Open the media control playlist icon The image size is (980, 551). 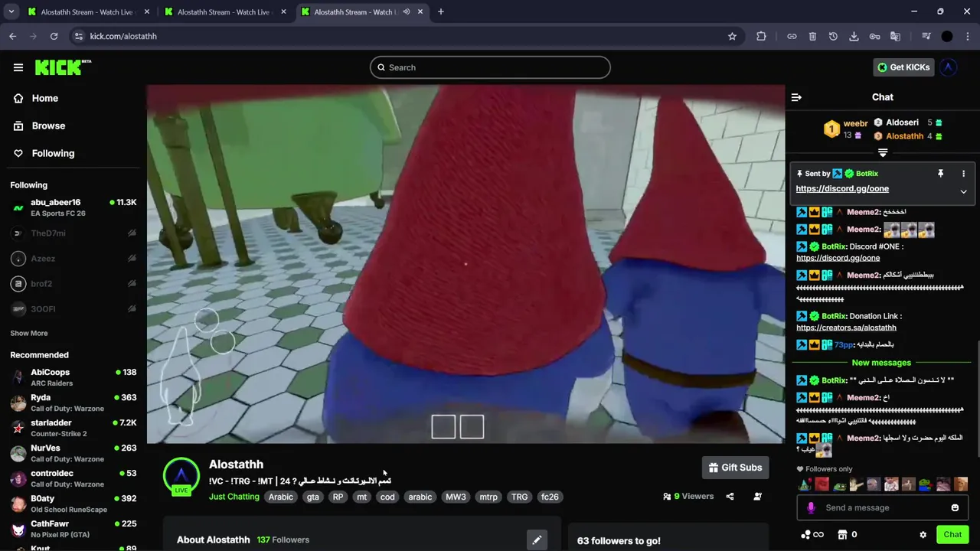click(926, 36)
